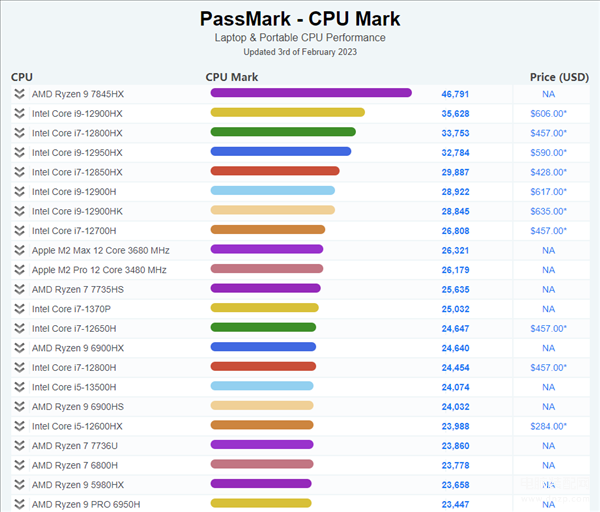Expand the Intel Core i5-12600HX row chevron
The image size is (600, 512).
pos(19,426)
